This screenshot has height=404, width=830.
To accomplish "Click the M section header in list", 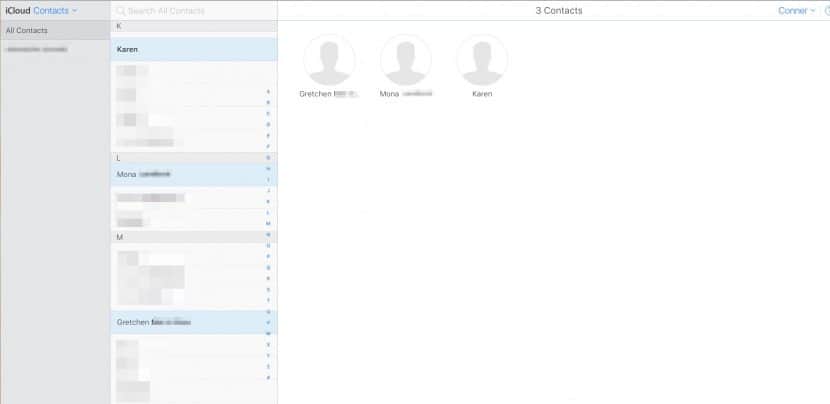I will coord(190,237).
